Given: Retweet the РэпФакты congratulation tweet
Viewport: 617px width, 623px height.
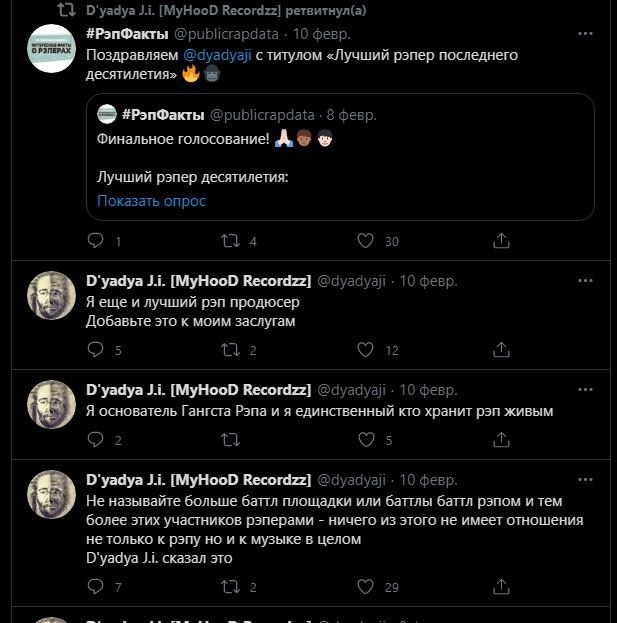Looking at the screenshot, I should pos(229,241).
